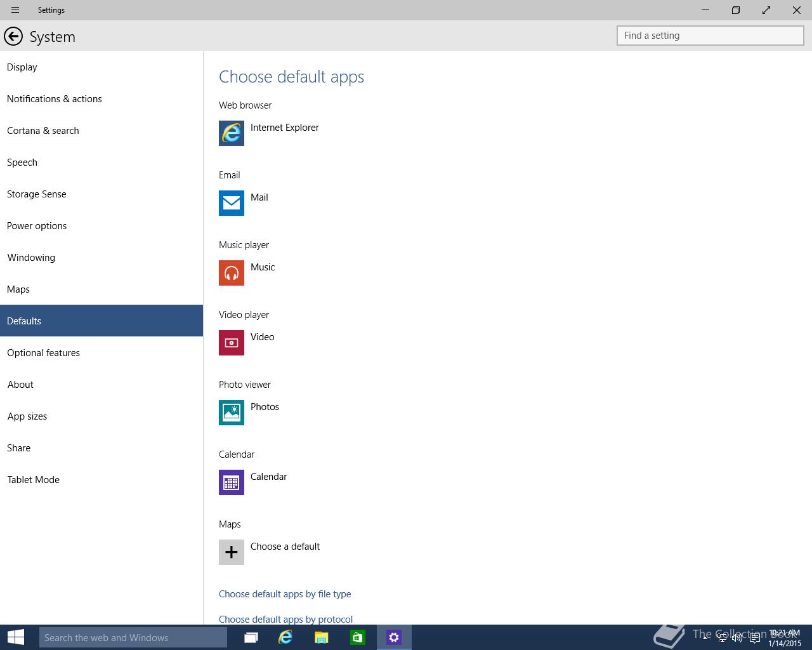Image resolution: width=812 pixels, height=650 pixels.
Task: Go back with the System back arrow
Action: [x=13, y=37]
